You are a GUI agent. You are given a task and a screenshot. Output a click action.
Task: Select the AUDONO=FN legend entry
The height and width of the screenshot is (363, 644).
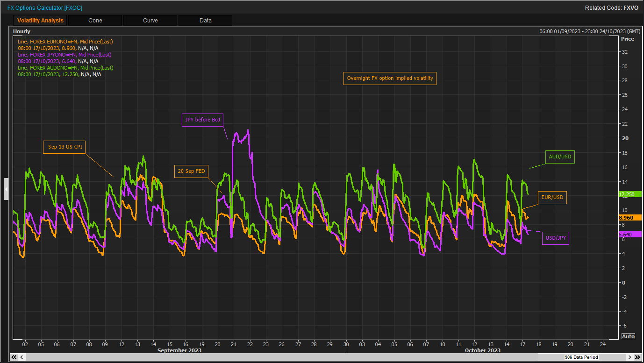point(65,68)
